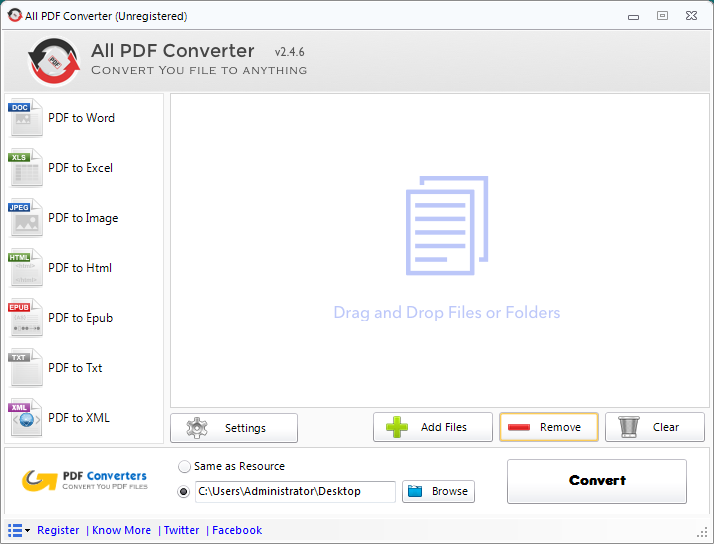Select the PDF to Txt TXT icon
Viewport: 714px width, 544px height.
[26, 368]
